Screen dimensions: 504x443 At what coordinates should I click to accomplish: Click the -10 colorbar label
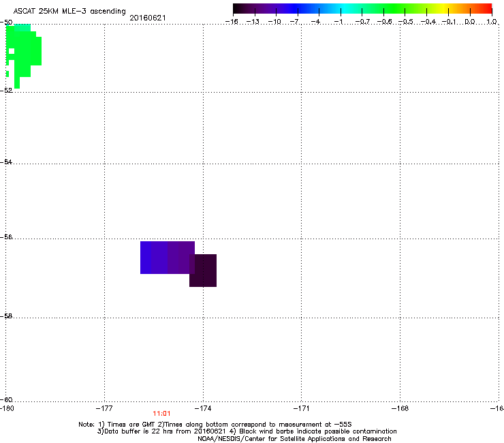coord(274,22)
